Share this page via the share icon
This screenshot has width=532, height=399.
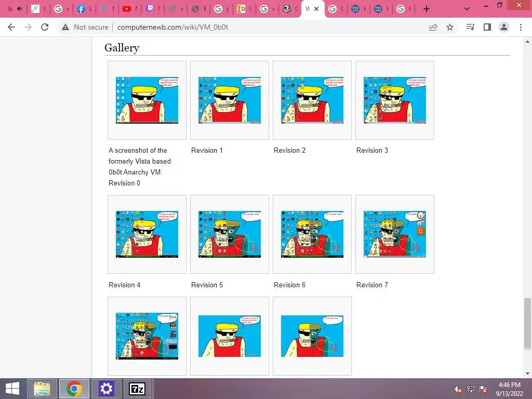tap(433, 27)
